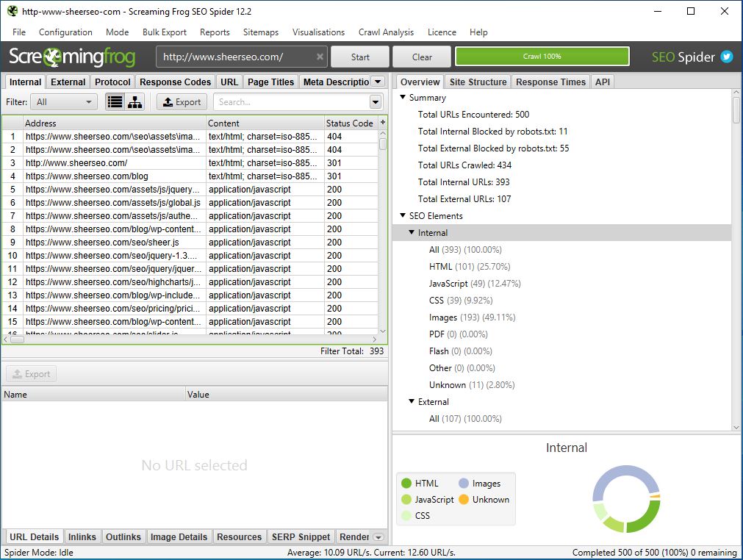This screenshot has width=743, height=560.
Task: Click the Crawl 100% progress bar
Action: 542,57
